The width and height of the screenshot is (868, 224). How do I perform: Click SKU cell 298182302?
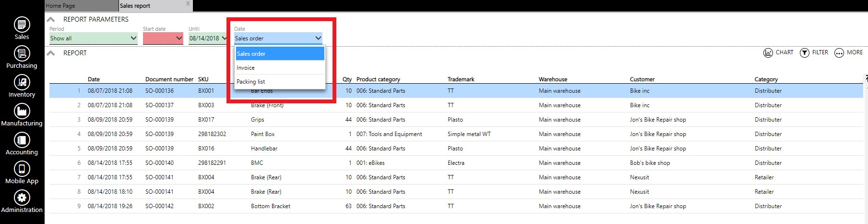pos(212,134)
